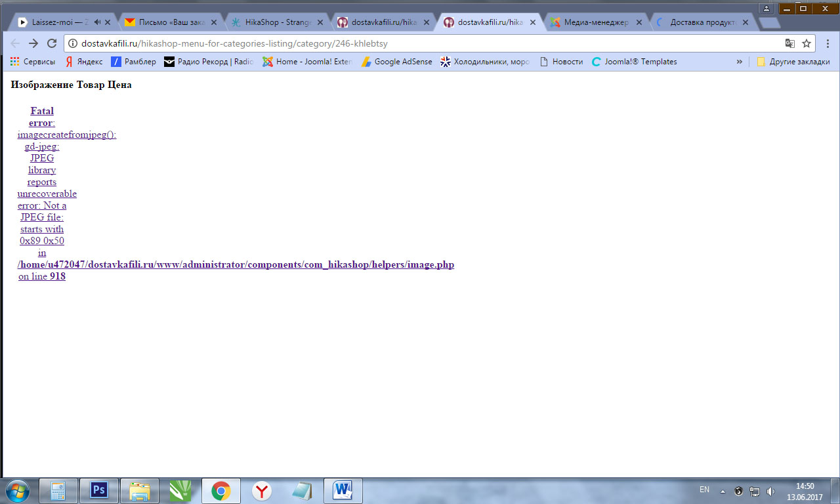Open the Новости bookmark

coord(561,62)
